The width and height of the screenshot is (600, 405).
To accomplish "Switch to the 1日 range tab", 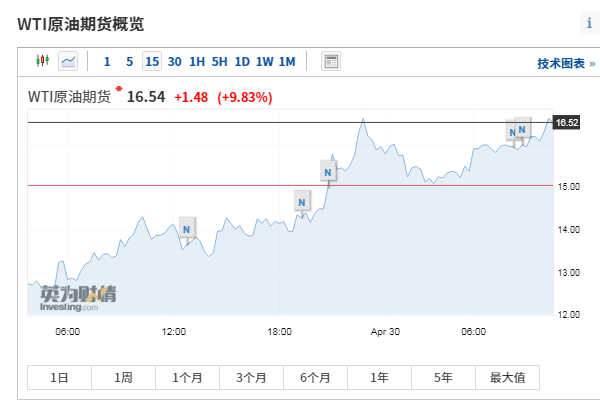I will tap(60, 378).
